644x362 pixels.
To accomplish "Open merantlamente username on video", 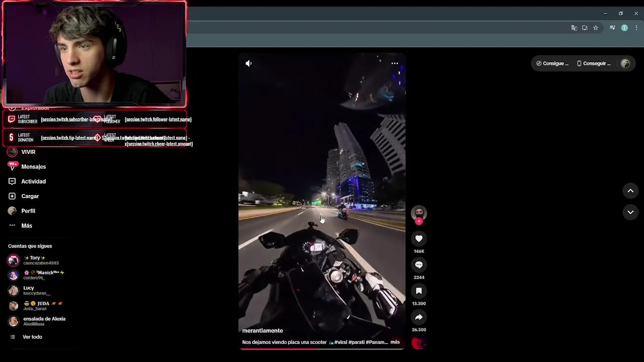I will click(263, 330).
